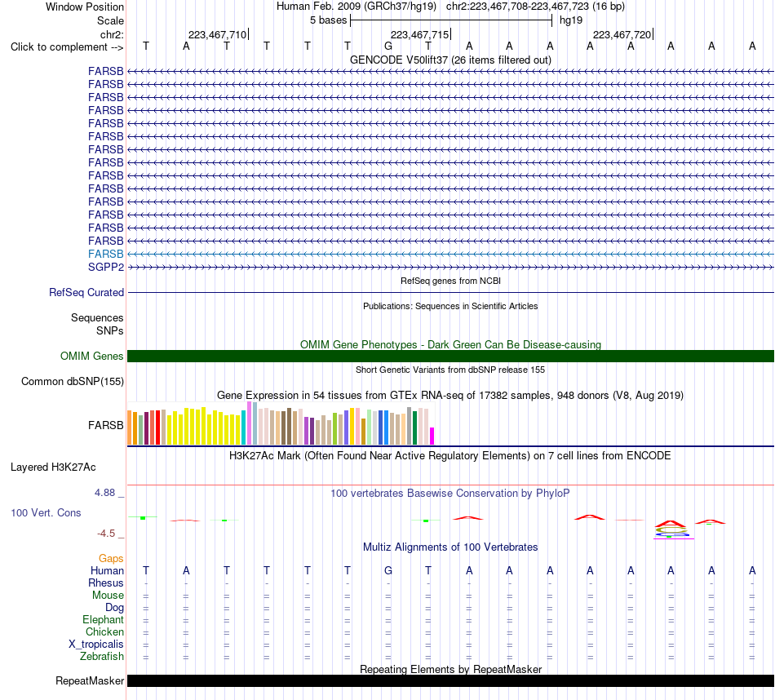
Task: Open the OMIM Gene Phenotypes track title
Action: coord(450,344)
